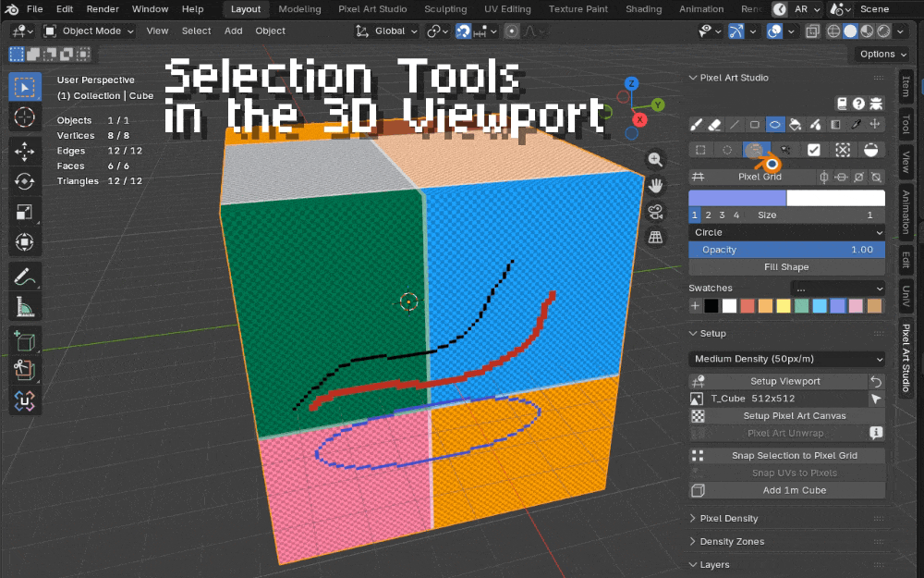The width and height of the screenshot is (924, 578).
Task: Select the gradient tool in Pixel Art Studio
Action: coord(835,125)
